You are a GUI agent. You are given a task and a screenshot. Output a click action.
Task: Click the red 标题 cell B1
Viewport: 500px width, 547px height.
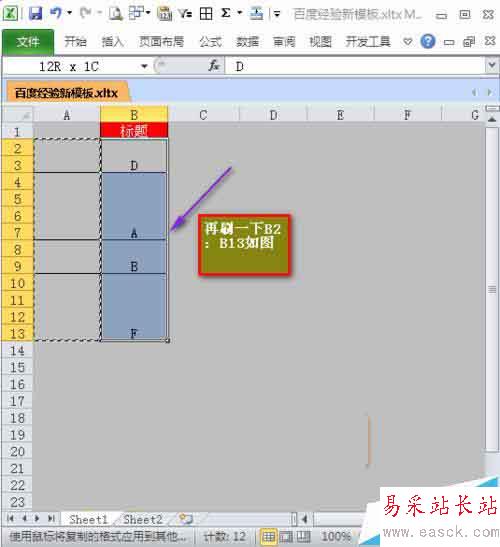point(134,131)
